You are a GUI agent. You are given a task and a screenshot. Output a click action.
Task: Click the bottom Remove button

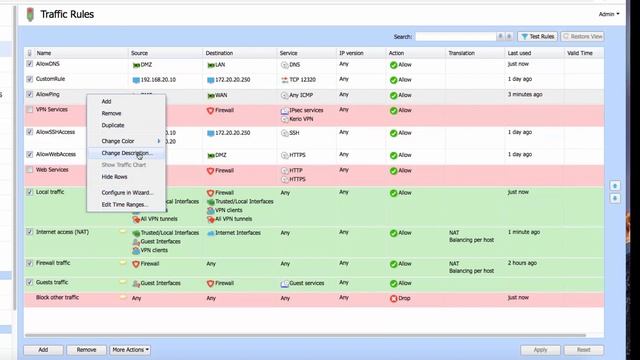click(87, 350)
